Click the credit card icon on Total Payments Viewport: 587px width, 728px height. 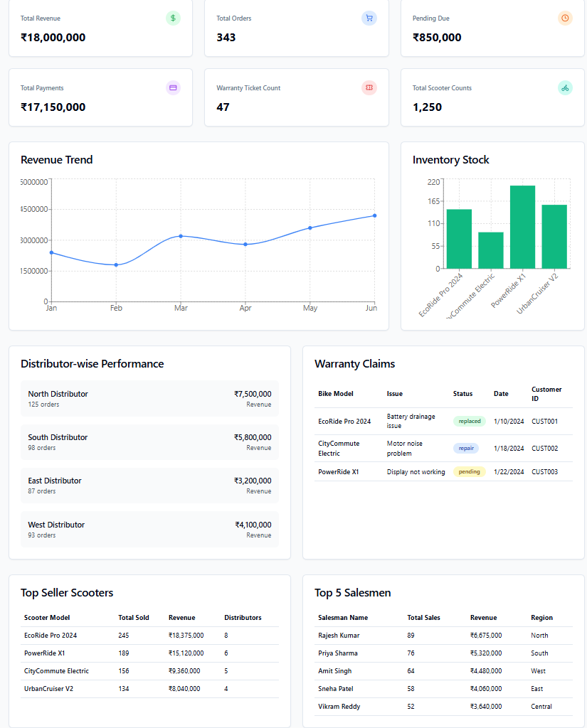173,87
